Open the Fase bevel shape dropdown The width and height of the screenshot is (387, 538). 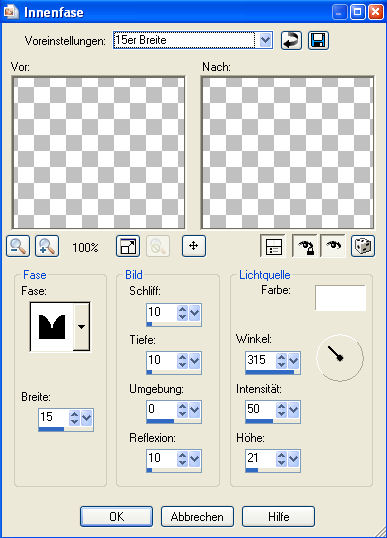(81, 327)
